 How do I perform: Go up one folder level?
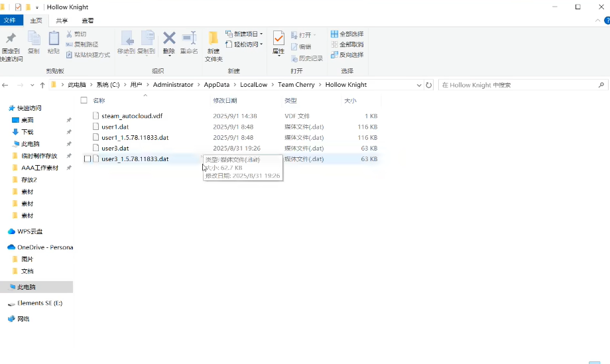coord(42,85)
